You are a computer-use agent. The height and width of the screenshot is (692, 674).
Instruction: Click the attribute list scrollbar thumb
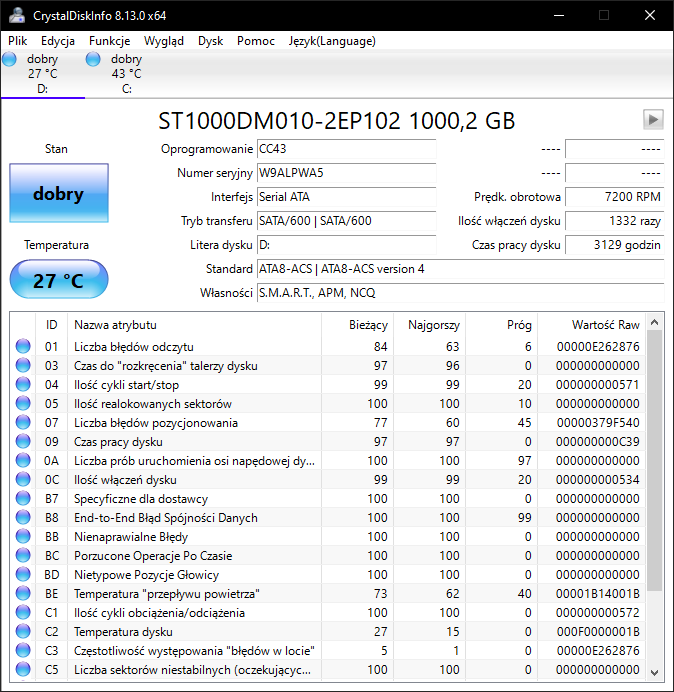[655, 461]
